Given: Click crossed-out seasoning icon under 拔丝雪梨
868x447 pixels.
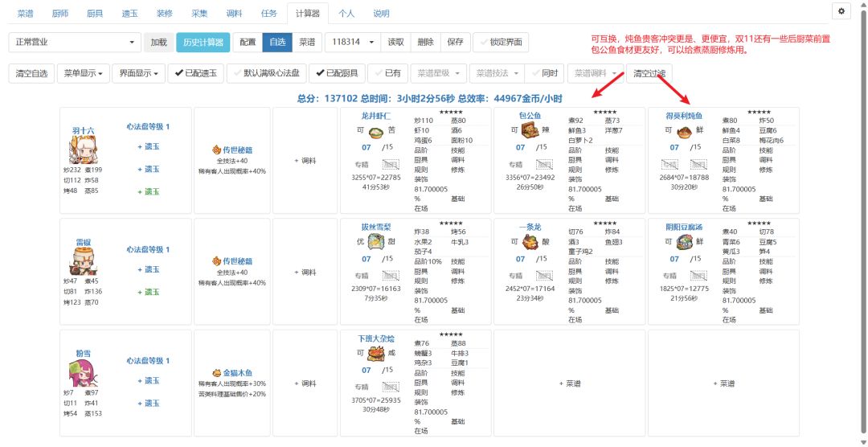Looking at the screenshot, I should coord(391,275).
